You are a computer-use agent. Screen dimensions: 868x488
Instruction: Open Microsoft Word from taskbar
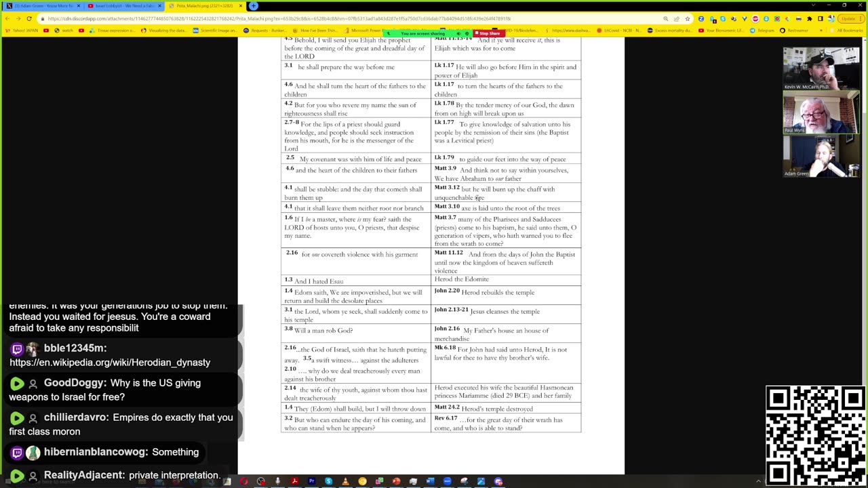tap(430, 481)
